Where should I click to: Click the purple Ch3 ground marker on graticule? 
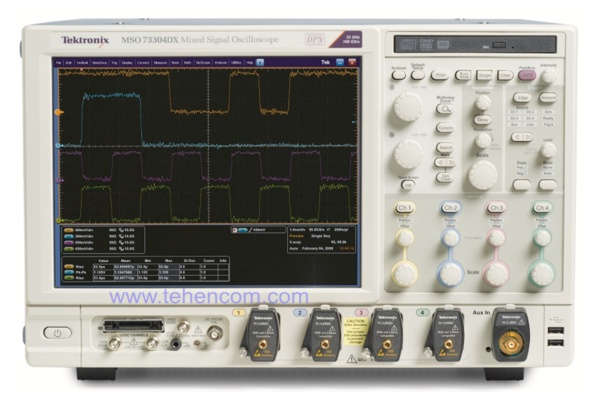(58, 180)
